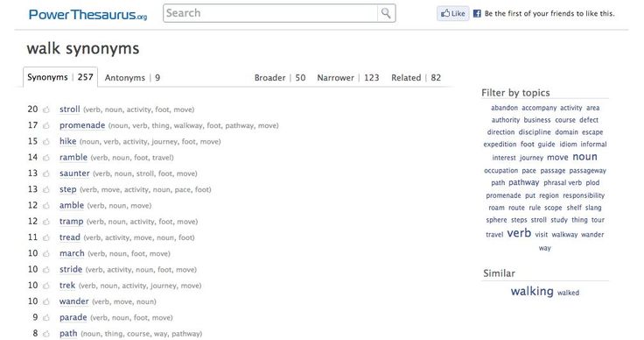Screen dimensions: 644x340
Task: Filter by the verb topic
Action: [x=519, y=233]
